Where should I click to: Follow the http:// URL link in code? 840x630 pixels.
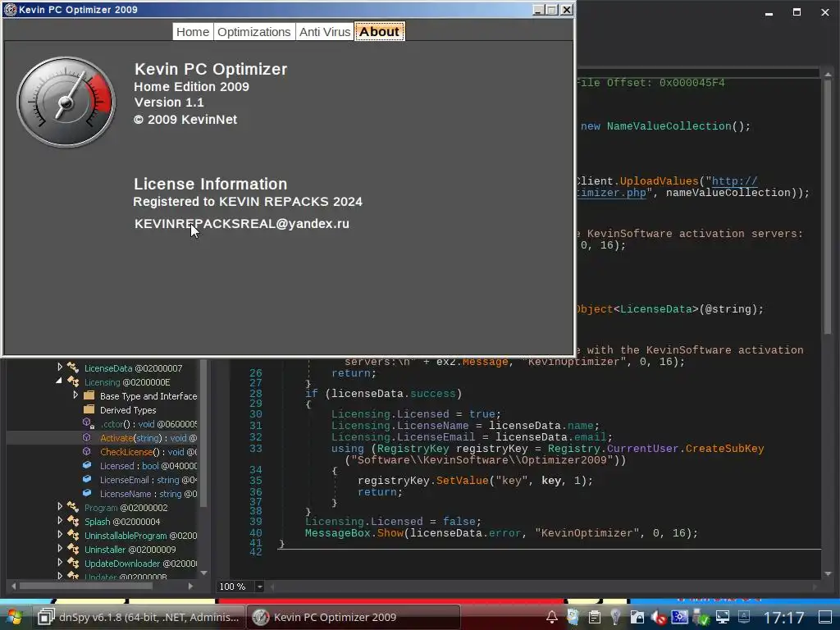coord(734,181)
